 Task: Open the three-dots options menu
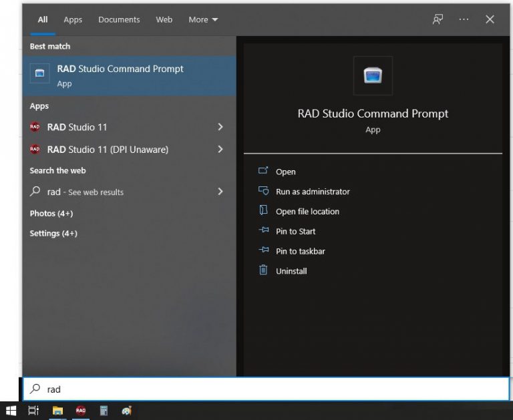click(464, 19)
